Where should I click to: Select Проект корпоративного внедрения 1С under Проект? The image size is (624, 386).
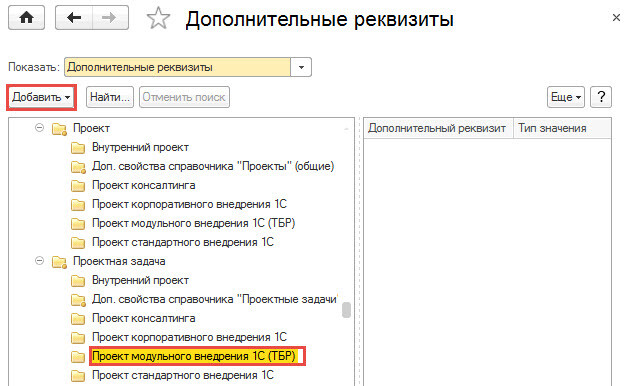[189, 204]
